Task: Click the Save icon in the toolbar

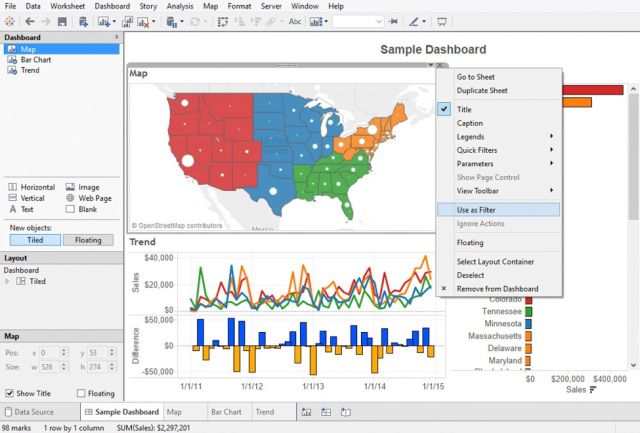Action: pyautogui.click(x=62, y=21)
